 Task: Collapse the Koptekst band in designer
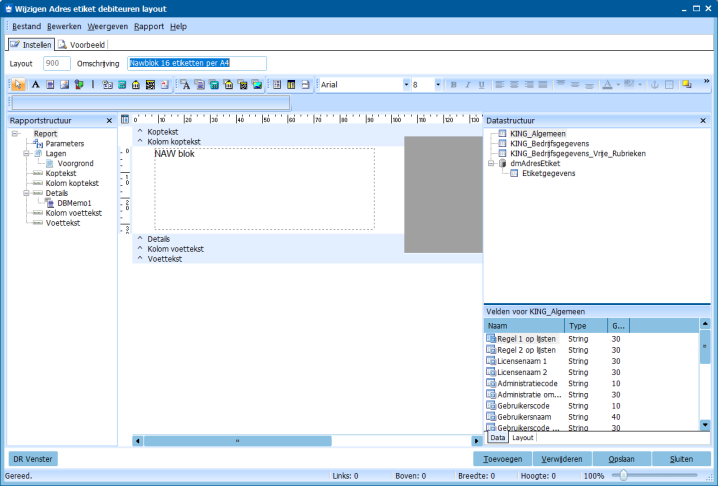(139, 132)
